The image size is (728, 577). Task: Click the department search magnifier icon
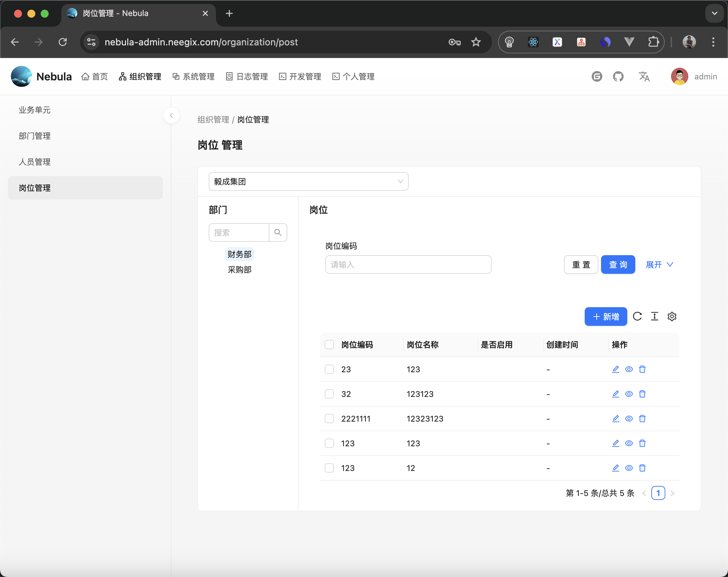278,232
